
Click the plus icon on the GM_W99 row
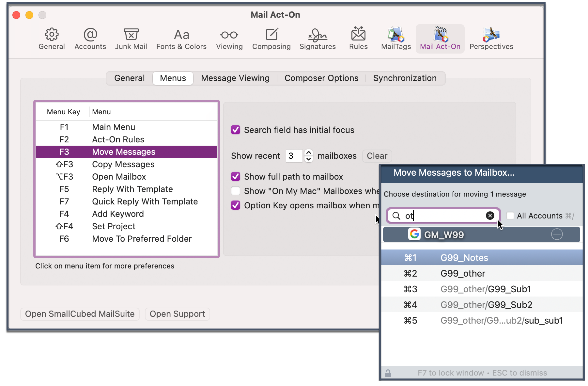coord(557,234)
